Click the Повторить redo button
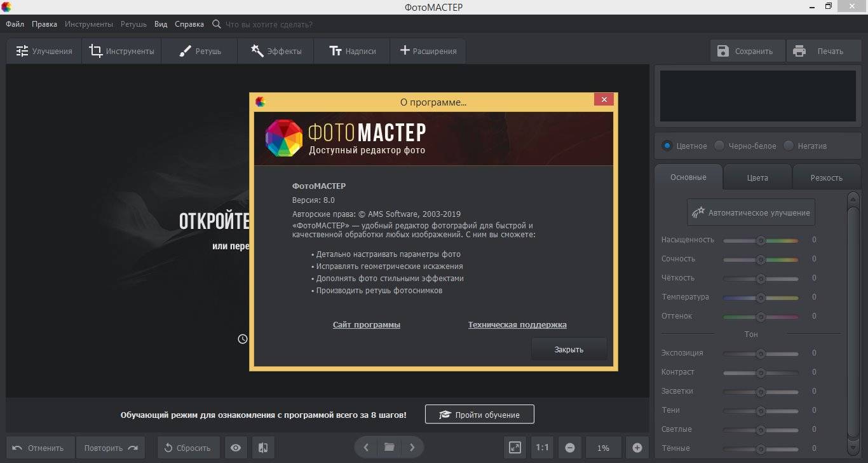 111,448
